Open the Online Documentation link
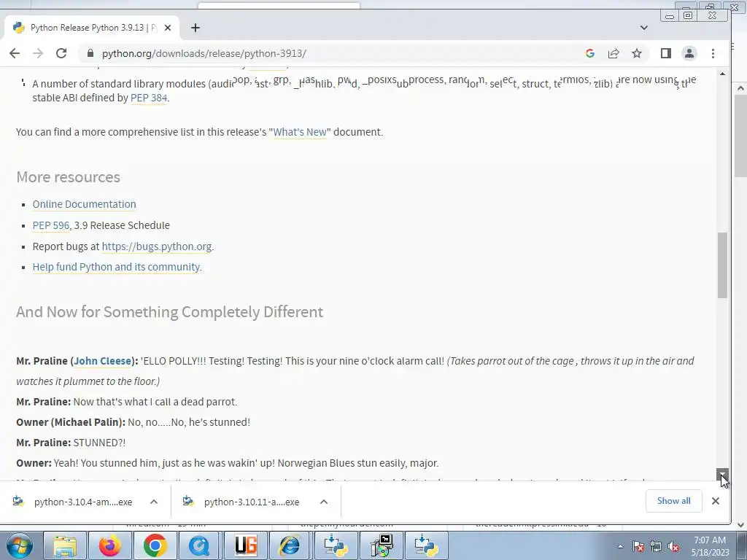 pos(85,204)
